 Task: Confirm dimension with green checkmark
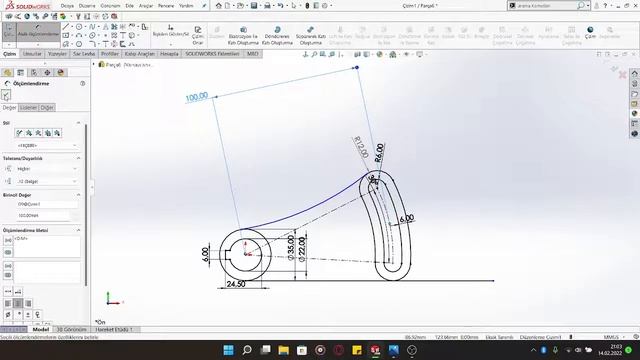coord(6,96)
